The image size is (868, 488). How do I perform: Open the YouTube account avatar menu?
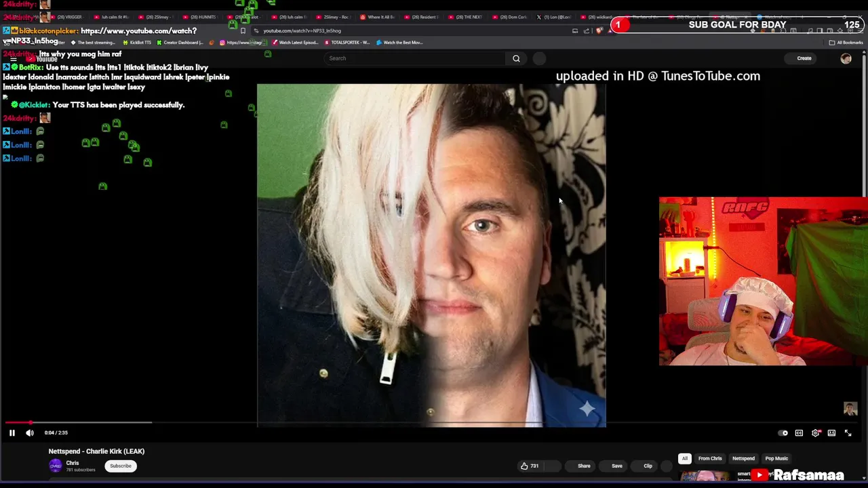pos(846,58)
